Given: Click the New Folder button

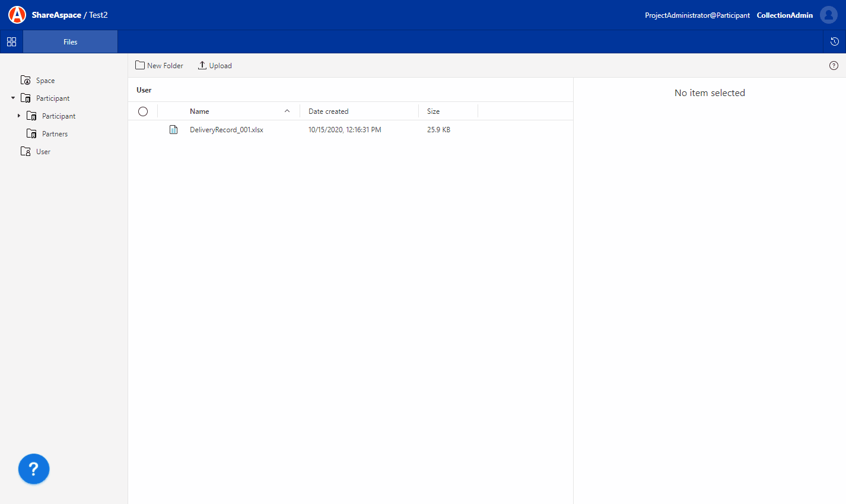Looking at the screenshot, I should pyautogui.click(x=159, y=65).
